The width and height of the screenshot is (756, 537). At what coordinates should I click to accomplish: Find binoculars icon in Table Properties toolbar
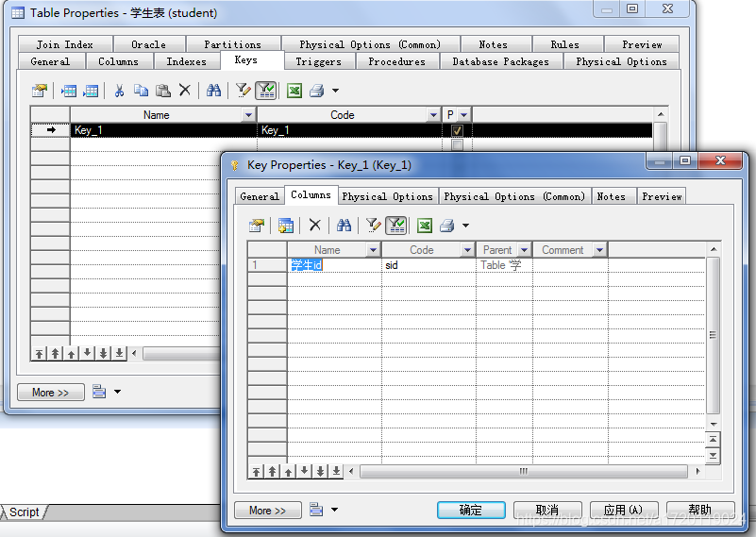pyautogui.click(x=213, y=91)
